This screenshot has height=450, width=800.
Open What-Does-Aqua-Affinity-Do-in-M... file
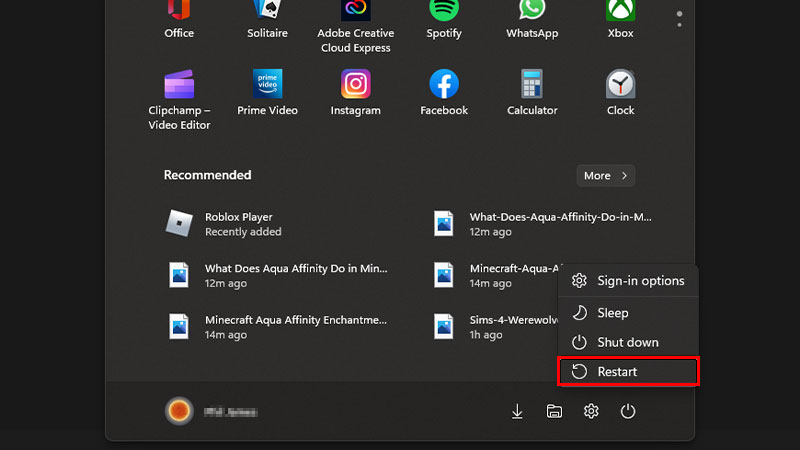(x=543, y=224)
